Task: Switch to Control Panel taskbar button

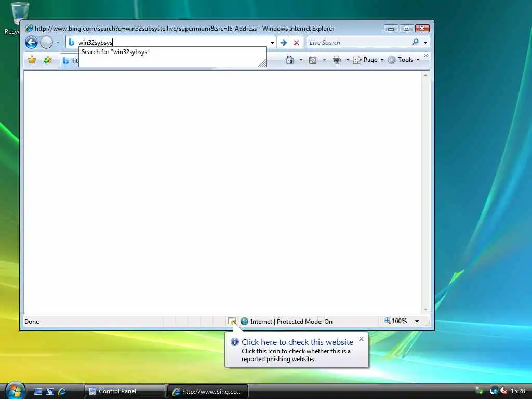Action: tap(124, 391)
